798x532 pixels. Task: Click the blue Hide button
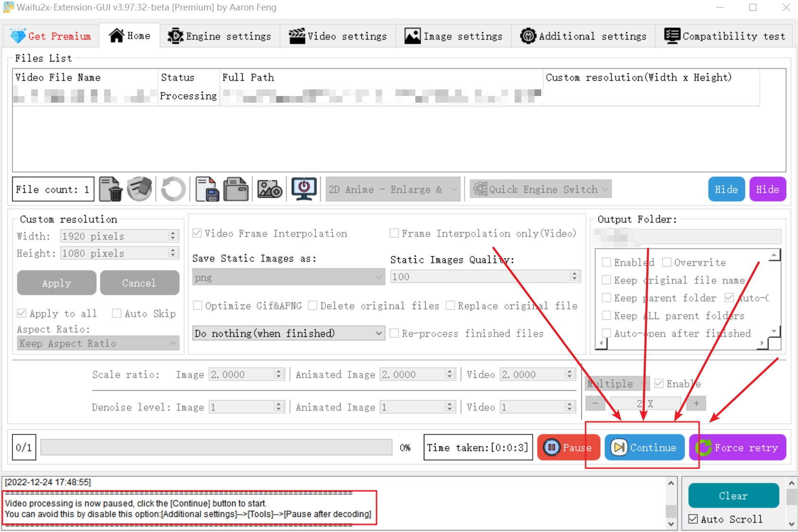727,189
